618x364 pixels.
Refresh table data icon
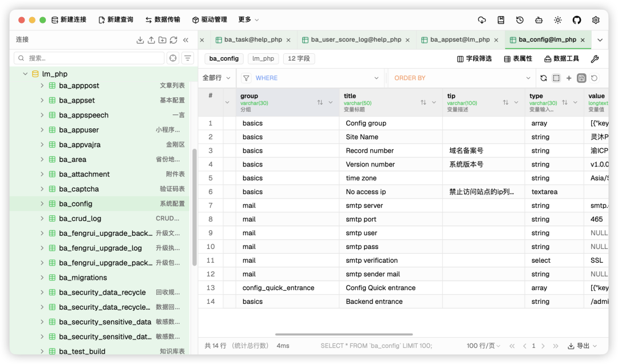[x=544, y=78]
